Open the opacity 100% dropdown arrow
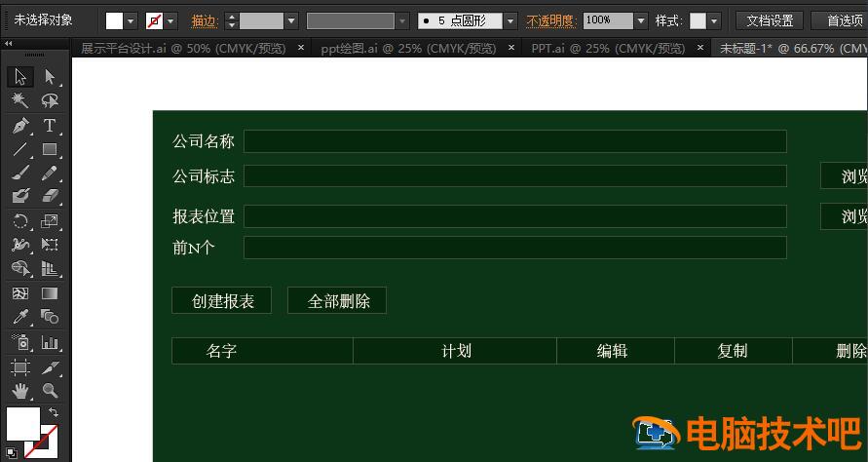The image size is (868, 462). [x=640, y=20]
